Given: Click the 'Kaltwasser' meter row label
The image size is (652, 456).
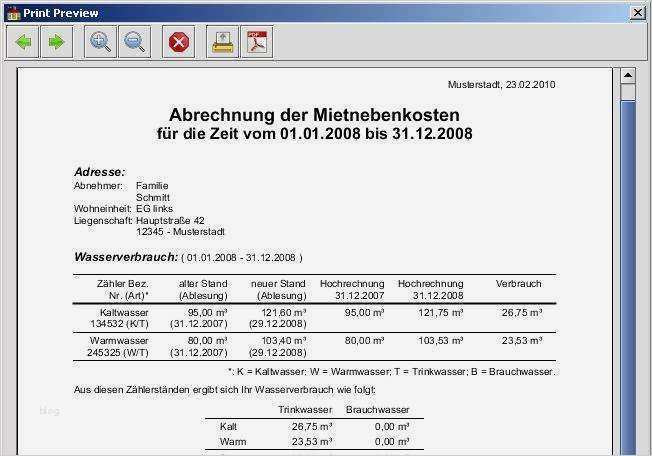Looking at the screenshot, I should pos(124,312).
